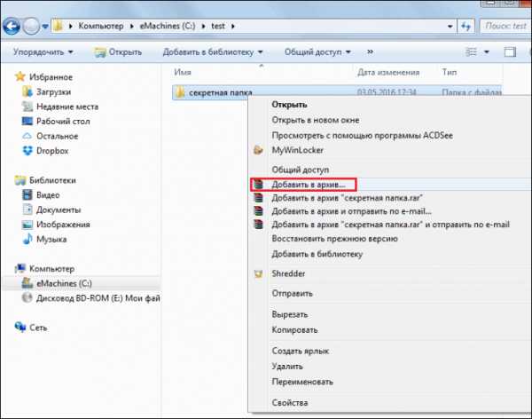
Task: Click the change view icon
Action: pyautogui.click(x=471, y=52)
